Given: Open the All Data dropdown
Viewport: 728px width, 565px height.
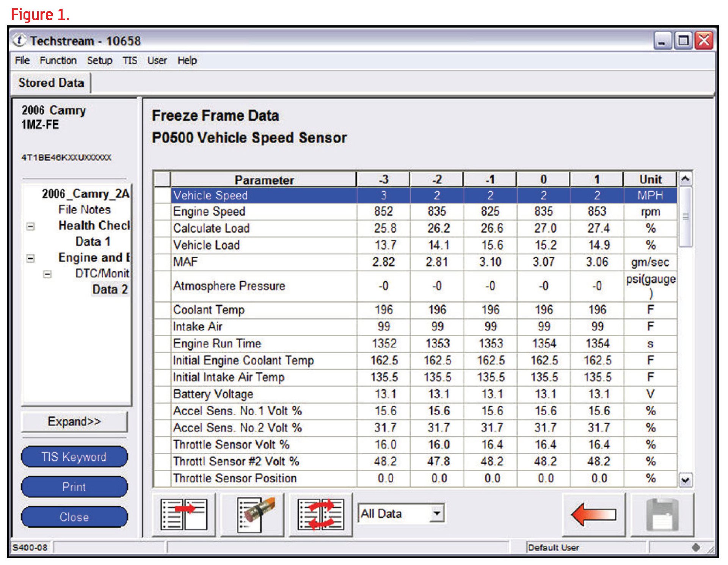Looking at the screenshot, I should pyautogui.click(x=437, y=513).
